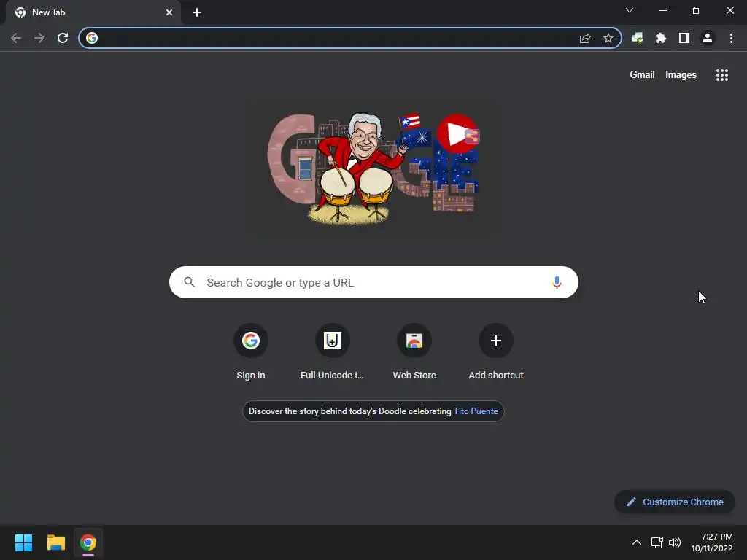This screenshot has height=560, width=747.
Task: Open the Full Unicode Input shortcut
Action: point(332,351)
